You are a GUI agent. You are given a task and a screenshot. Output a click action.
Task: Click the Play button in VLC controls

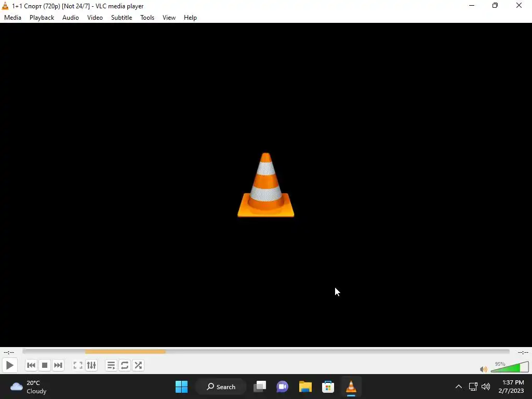[x=9, y=365]
